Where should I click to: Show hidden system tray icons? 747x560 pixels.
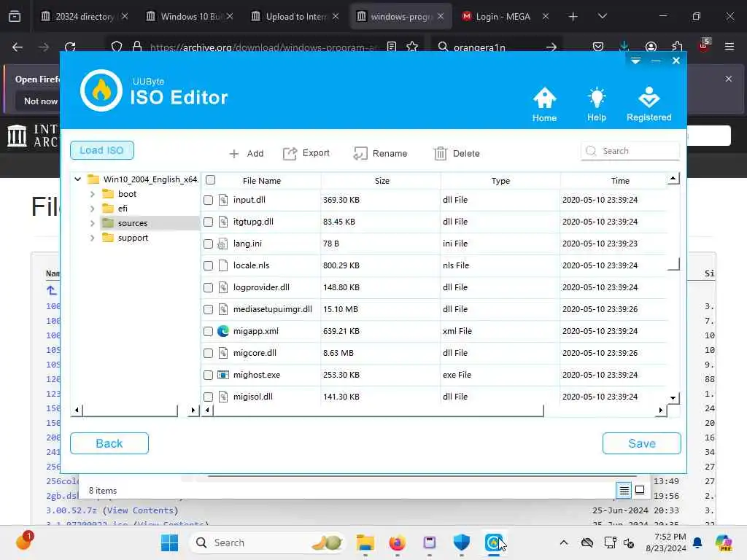(x=564, y=542)
